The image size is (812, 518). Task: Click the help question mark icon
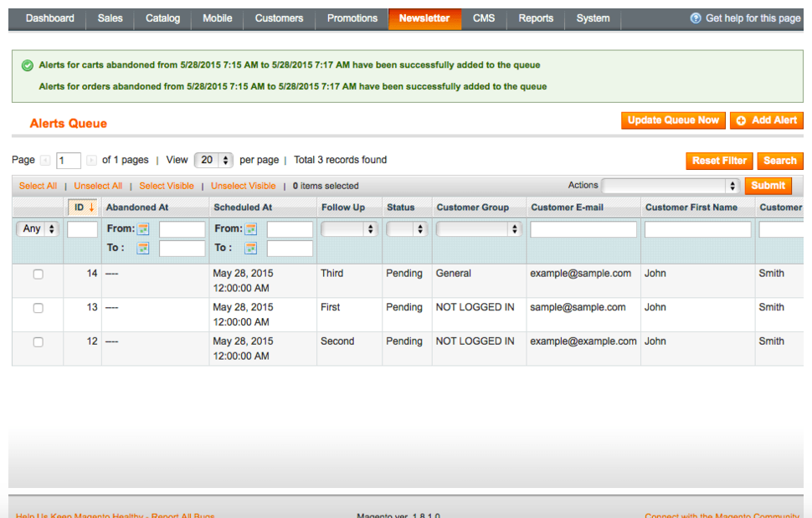(696, 18)
